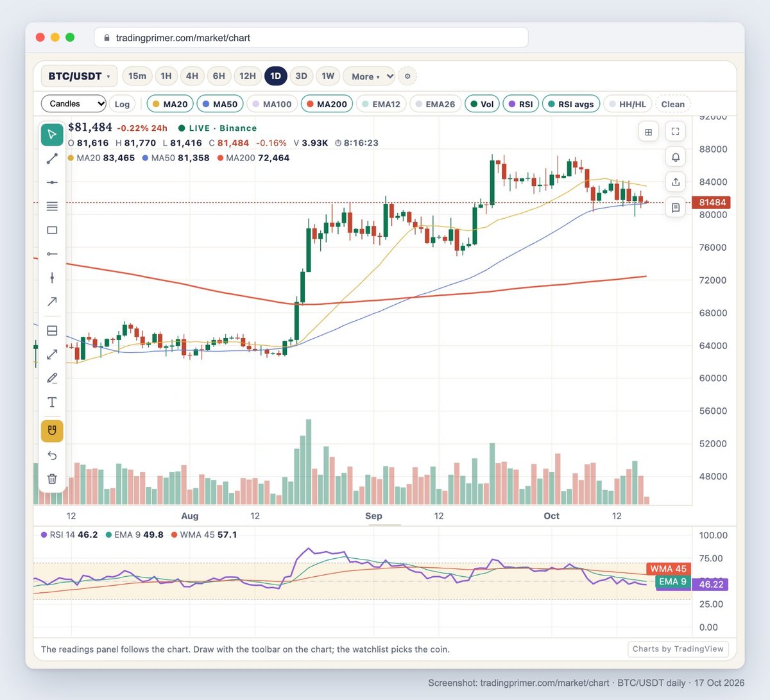Click the address bar lock icon
770x700 pixels.
(107, 38)
